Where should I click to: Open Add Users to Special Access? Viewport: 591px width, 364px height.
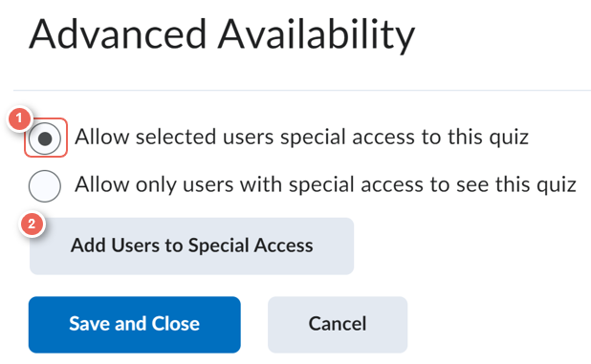coord(191,246)
